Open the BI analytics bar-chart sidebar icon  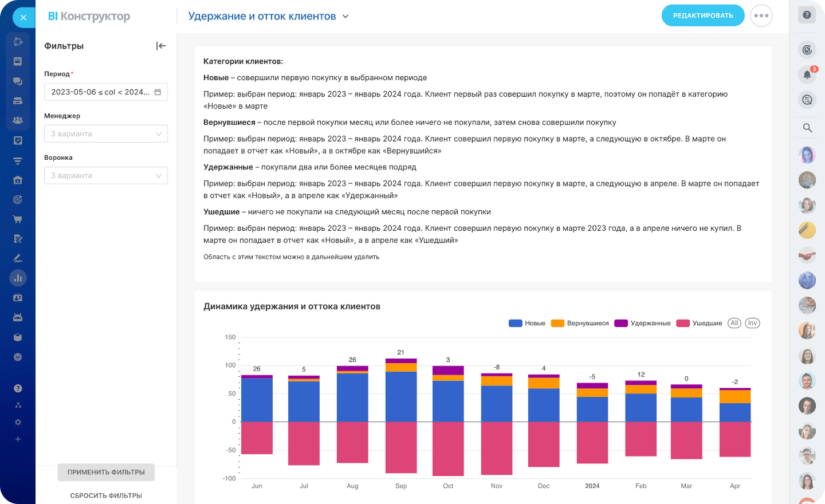18,278
